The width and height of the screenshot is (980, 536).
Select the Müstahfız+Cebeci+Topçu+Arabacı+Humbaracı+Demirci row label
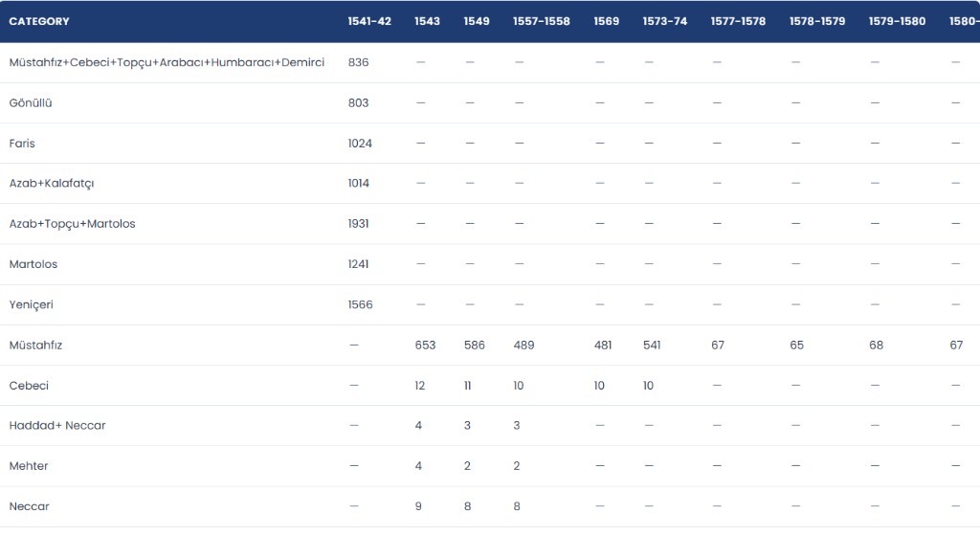167,62
